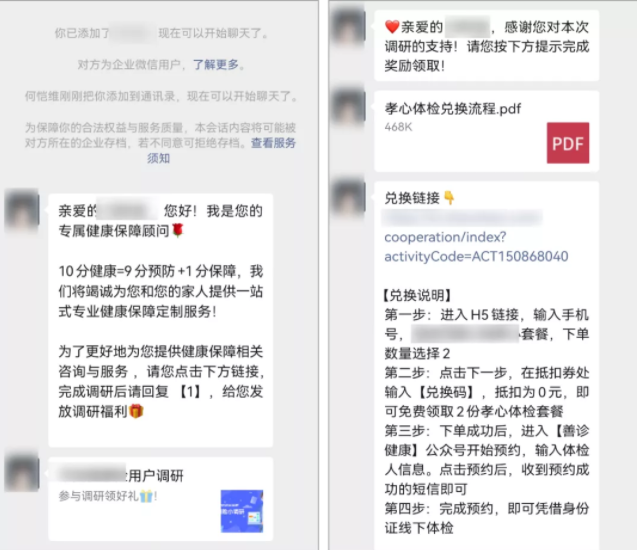Click the rose emoji after 健康保障顾问
637x550 pixels.
point(178,230)
